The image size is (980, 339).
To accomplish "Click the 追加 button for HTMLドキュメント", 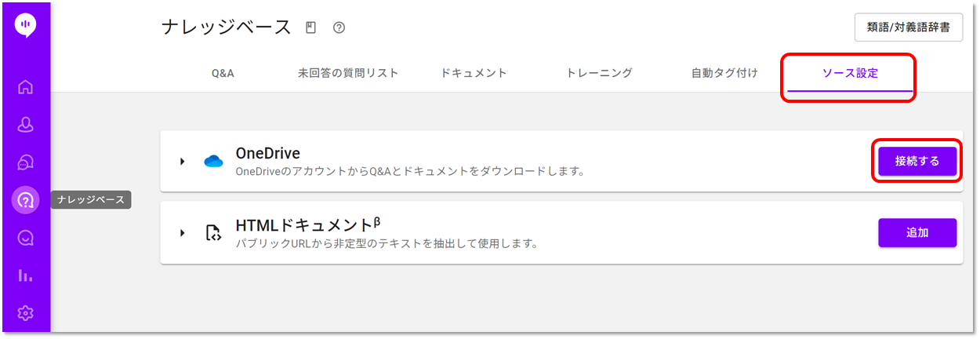I will click(917, 232).
